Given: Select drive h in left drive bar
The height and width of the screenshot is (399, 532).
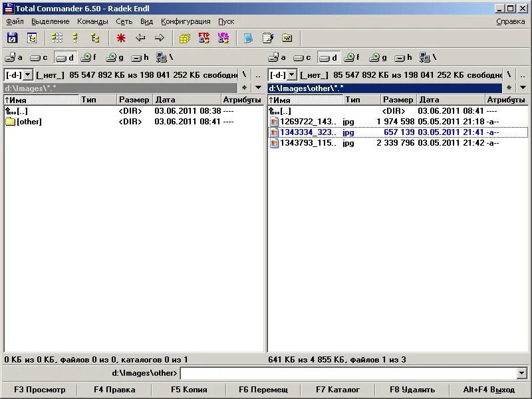Looking at the screenshot, I should pos(140,58).
